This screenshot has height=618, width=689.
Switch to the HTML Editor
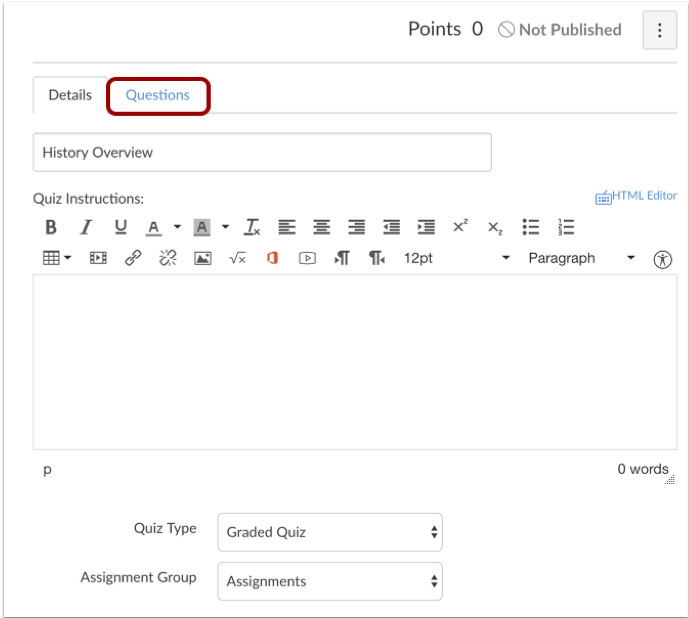(x=636, y=196)
